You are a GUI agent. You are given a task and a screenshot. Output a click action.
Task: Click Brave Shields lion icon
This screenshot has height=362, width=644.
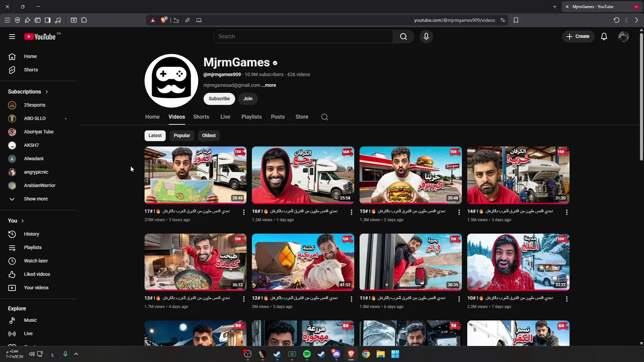164,20
